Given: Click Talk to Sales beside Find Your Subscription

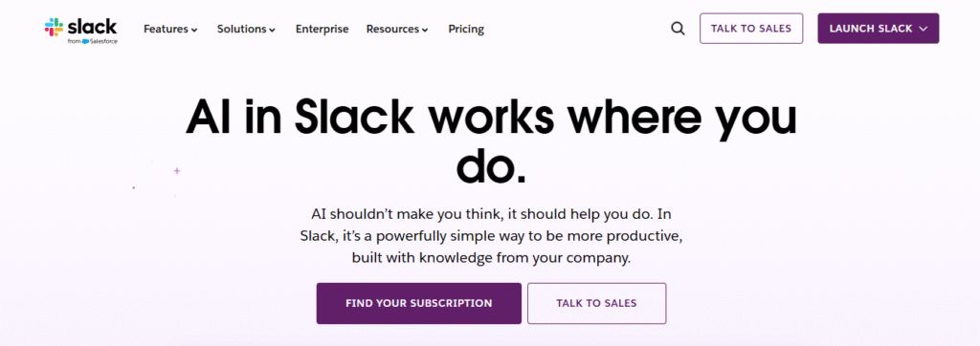Looking at the screenshot, I should (597, 304).
